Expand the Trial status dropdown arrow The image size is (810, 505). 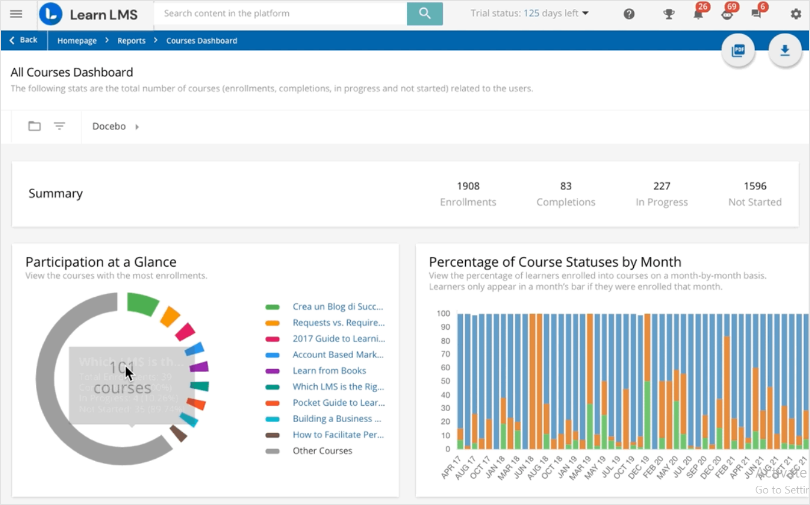pyautogui.click(x=585, y=13)
